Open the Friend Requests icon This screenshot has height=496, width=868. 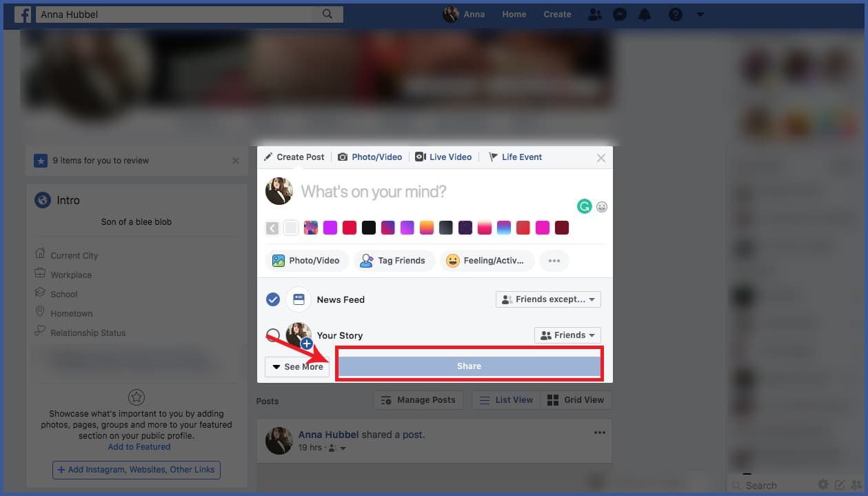click(594, 14)
